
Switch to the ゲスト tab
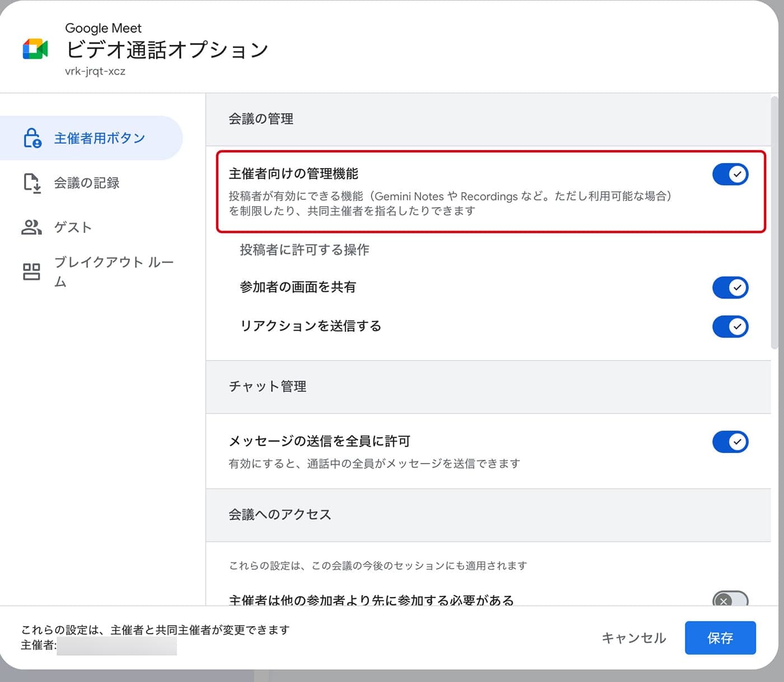(x=73, y=227)
